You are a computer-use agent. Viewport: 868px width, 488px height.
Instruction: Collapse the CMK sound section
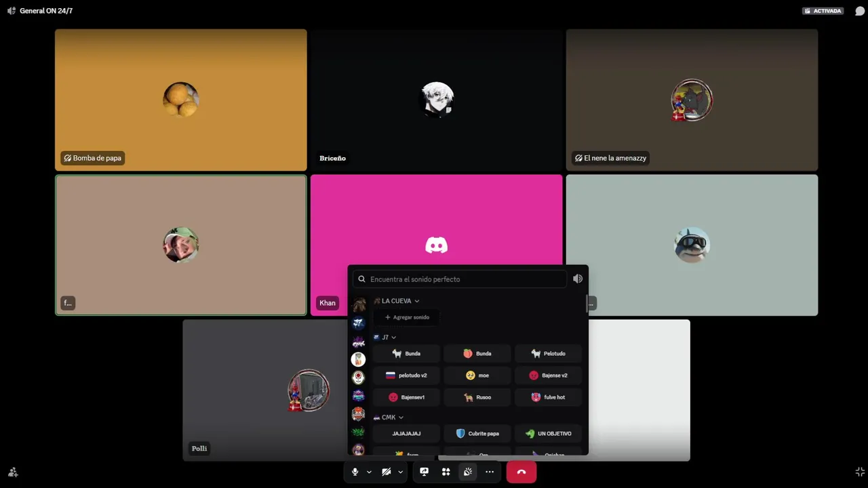click(389, 418)
